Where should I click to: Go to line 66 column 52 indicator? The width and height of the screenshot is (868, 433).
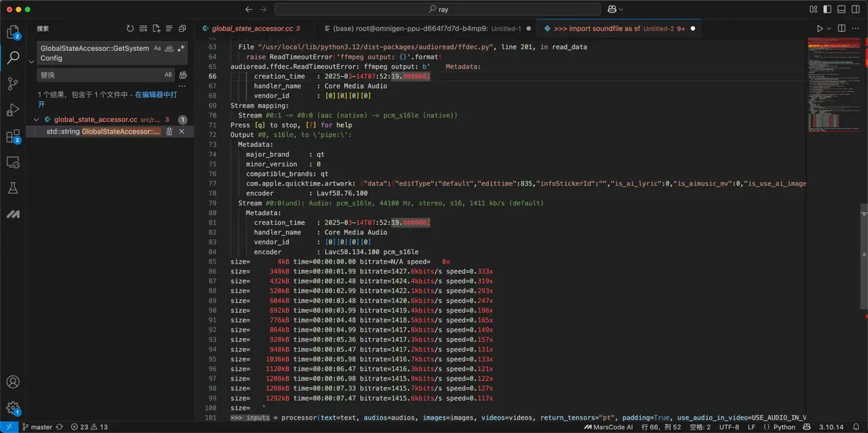[x=661, y=427]
